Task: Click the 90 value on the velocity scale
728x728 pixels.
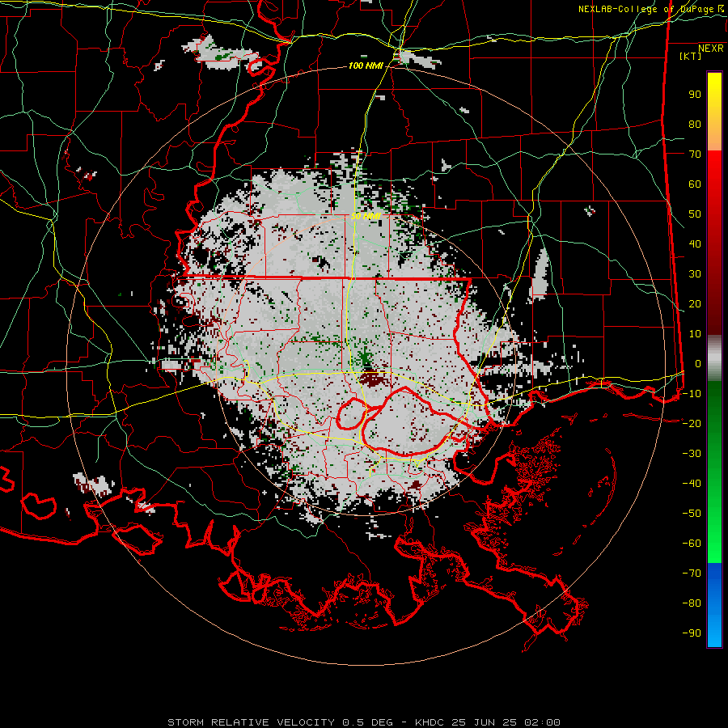Action: pyautogui.click(x=695, y=95)
